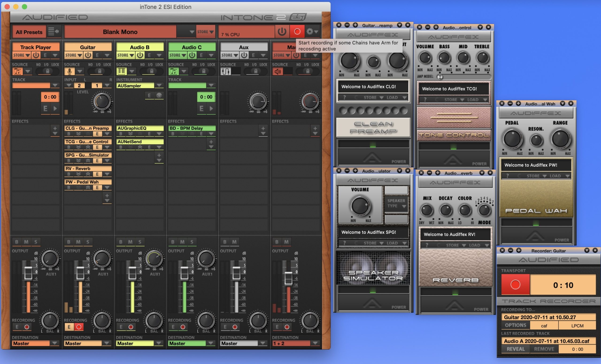Viewport: 601px width, 364px height.
Task: Open the AUSampler instrument dropdown
Action: [x=159, y=86]
